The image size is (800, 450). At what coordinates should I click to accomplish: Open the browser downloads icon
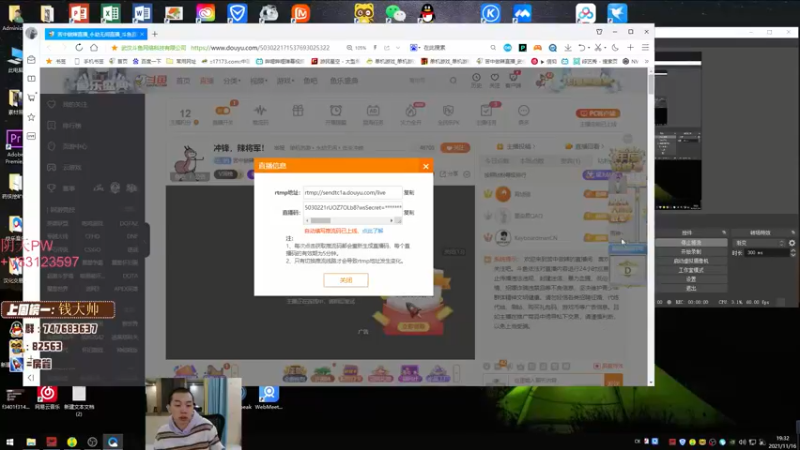click(x=568, y=47)
